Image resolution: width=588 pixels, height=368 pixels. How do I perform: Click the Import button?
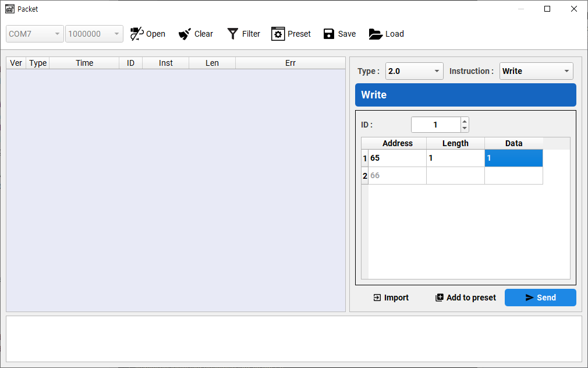391,298
